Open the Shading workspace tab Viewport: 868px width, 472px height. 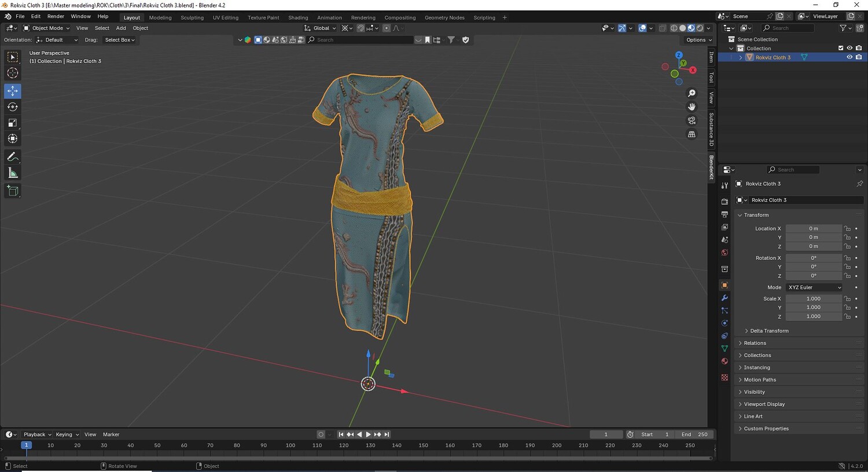click(x=298, y=17)
